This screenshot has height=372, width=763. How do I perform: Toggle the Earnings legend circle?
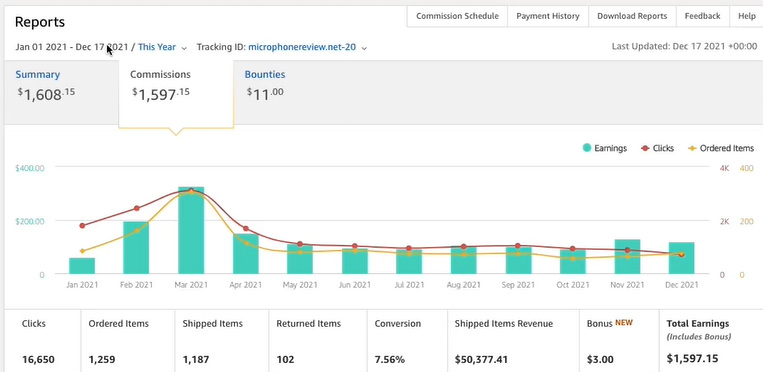587,148
